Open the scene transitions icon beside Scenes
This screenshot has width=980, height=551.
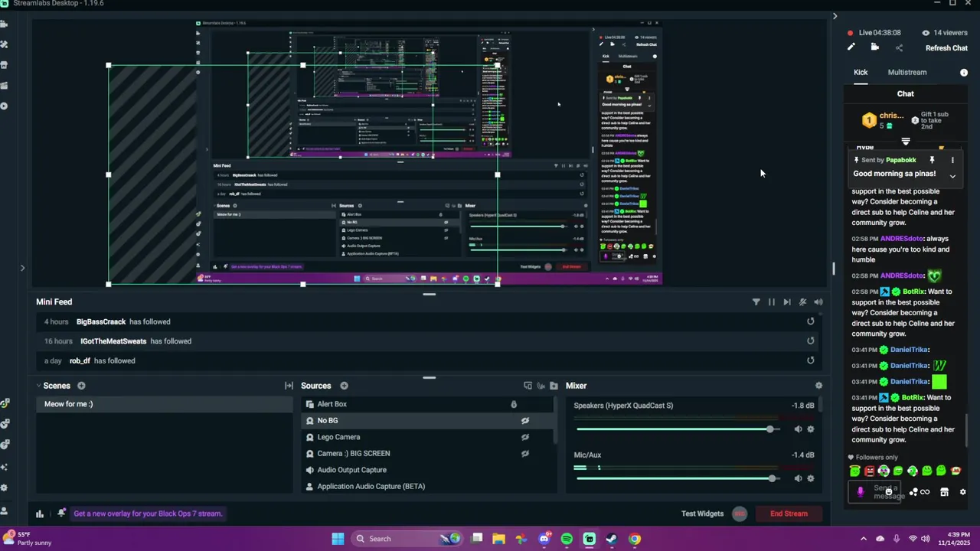click(289, 386)
